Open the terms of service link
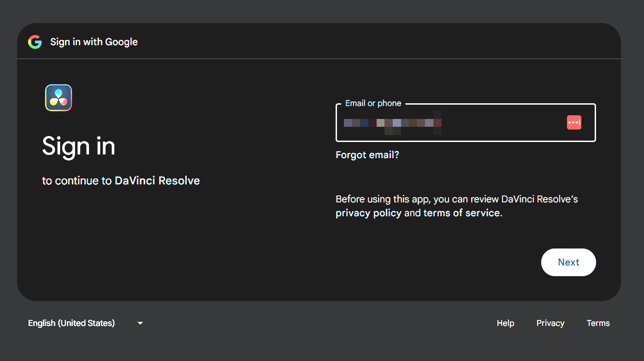The height and width of the screenshot is (361, 644). (x=461, y=213)
